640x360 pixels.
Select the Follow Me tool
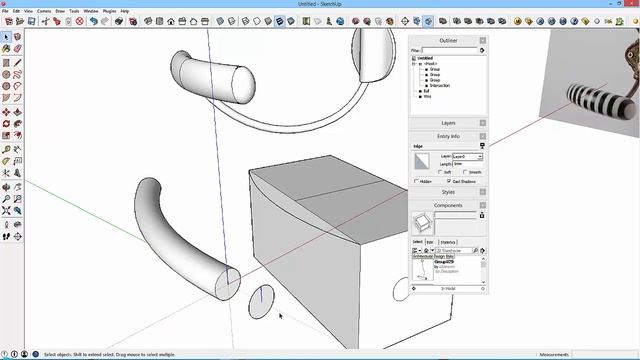(17, 124)
